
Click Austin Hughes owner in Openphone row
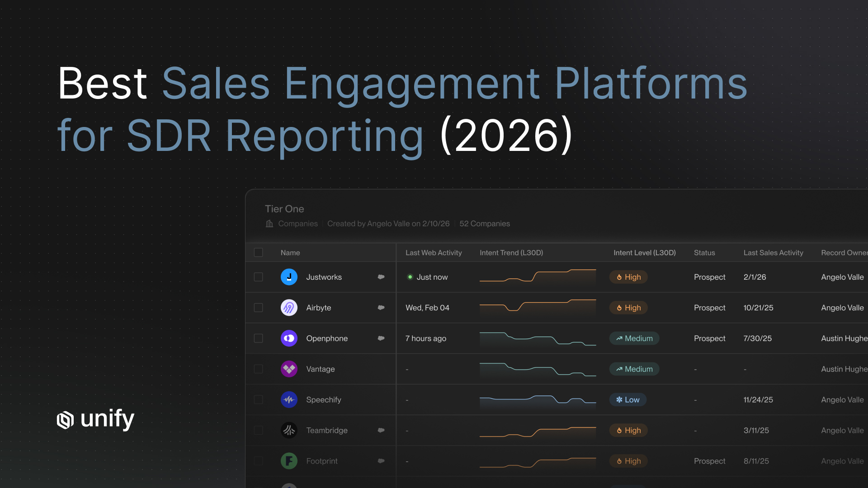click(x=844, y=338)
